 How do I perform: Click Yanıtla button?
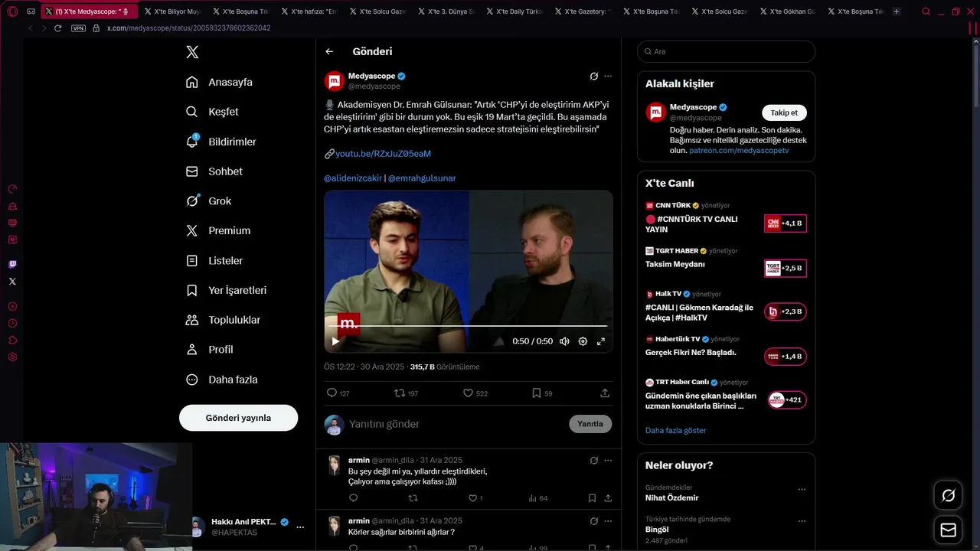click(590, 424)
